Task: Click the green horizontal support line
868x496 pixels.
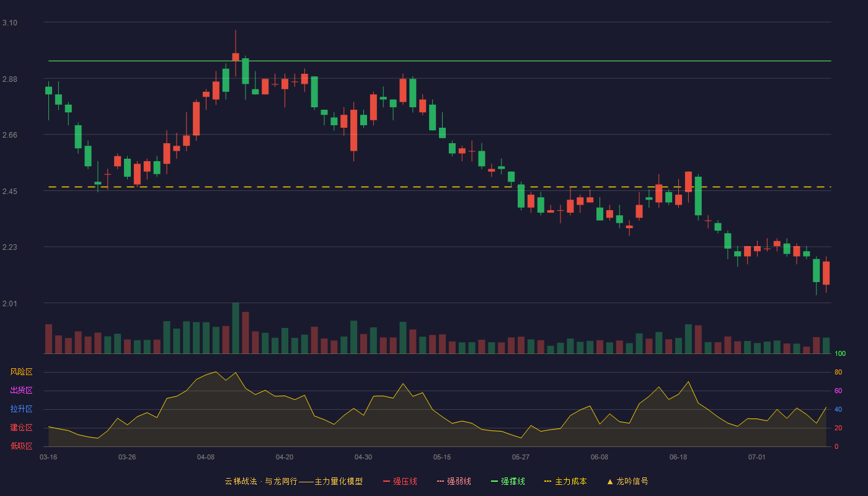Action: pos(440,61)
